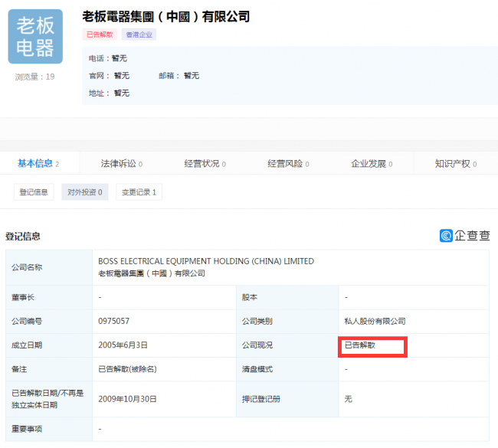Click the 邮箱 暂无 entry

(x=179, y=76)
